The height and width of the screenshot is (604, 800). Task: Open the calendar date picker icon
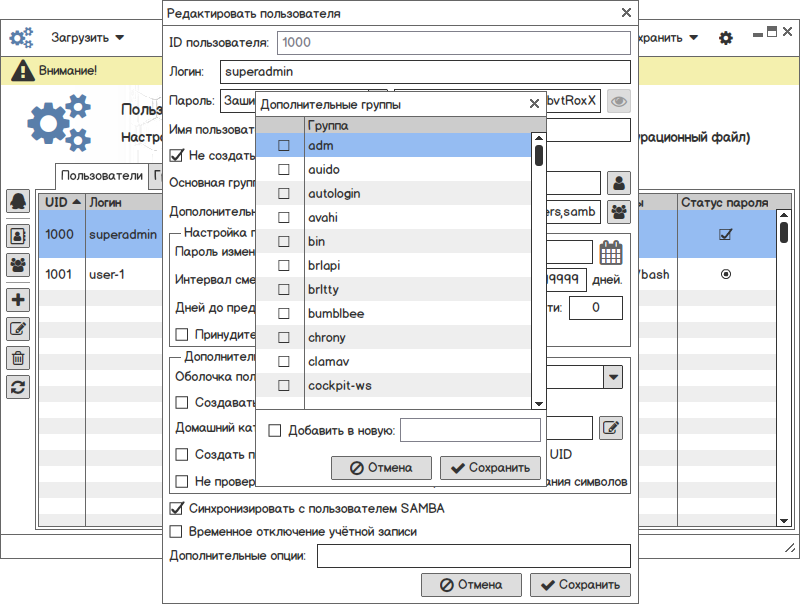click(611, 252)
